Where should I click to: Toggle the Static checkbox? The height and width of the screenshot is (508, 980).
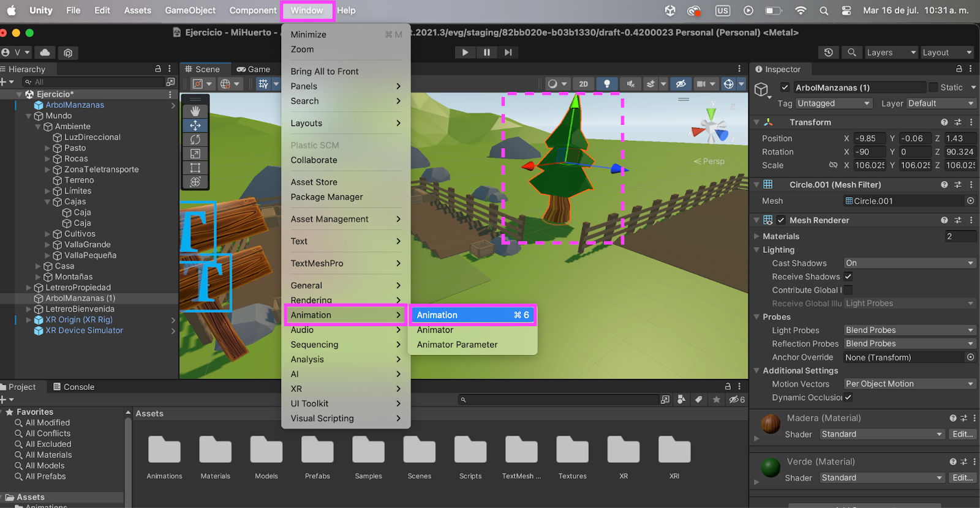click(933, 88)
